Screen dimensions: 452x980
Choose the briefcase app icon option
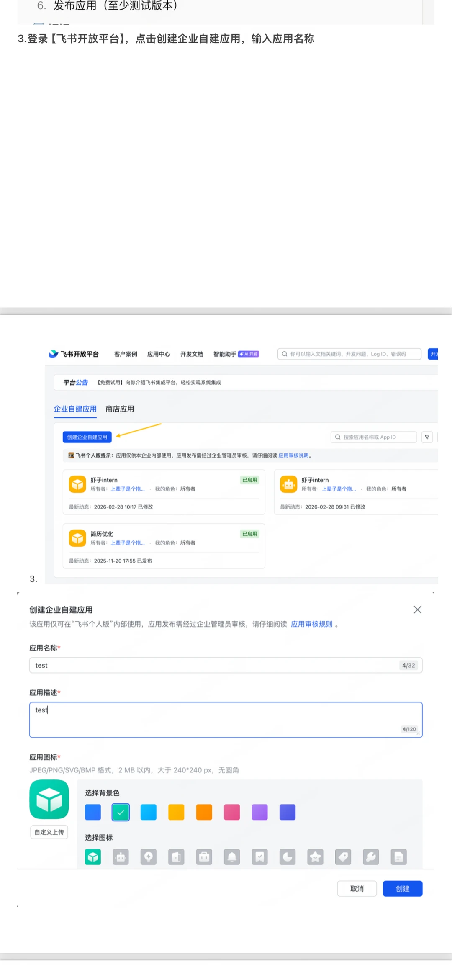(204, 857)
